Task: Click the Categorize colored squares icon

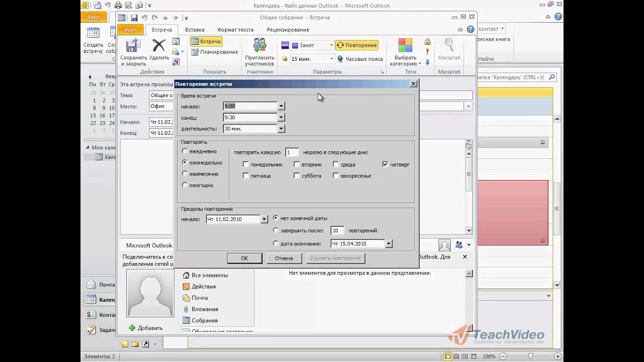Action: [405, 45]
